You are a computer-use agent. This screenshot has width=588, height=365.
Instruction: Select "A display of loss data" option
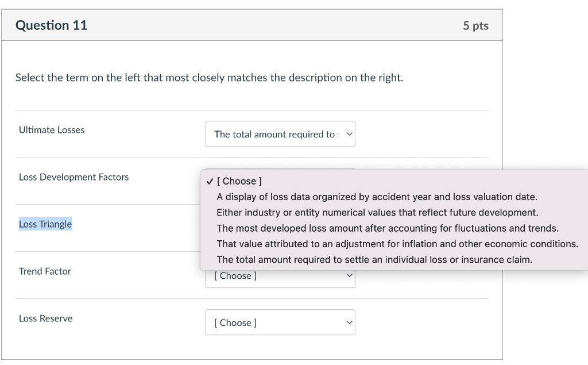pos(377,197)
